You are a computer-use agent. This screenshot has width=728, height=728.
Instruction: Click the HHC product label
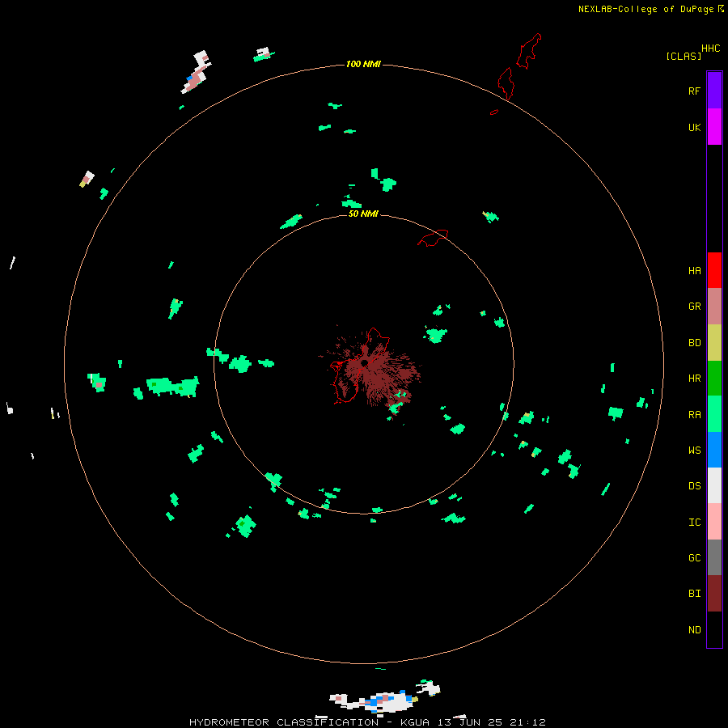point(711,49)
